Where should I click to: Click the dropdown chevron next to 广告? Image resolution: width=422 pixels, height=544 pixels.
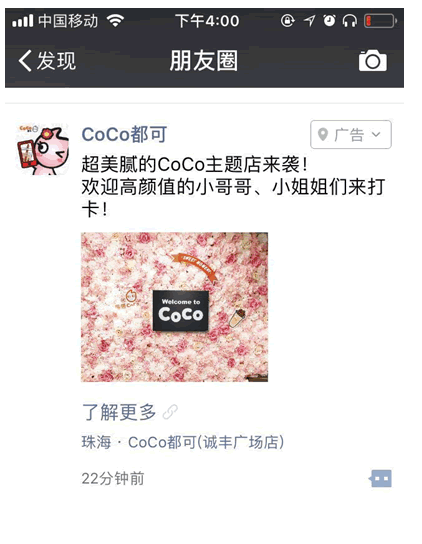pyautogui.click(x=376, y=134)
